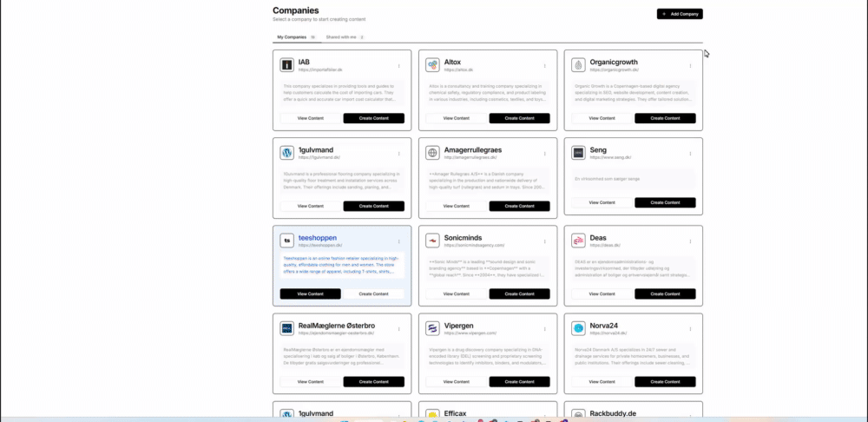
Task: Switch to the My Companies tab
Action: click(296, 37)
